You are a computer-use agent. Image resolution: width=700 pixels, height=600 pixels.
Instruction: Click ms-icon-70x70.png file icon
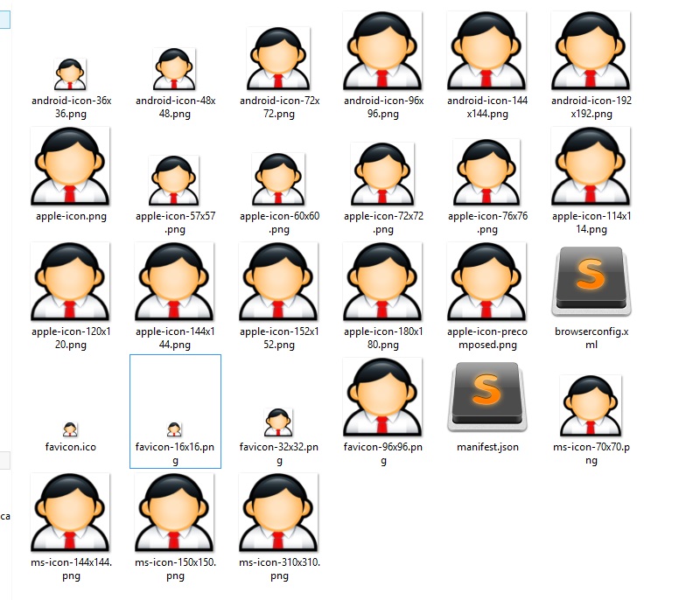coord(591,406)
